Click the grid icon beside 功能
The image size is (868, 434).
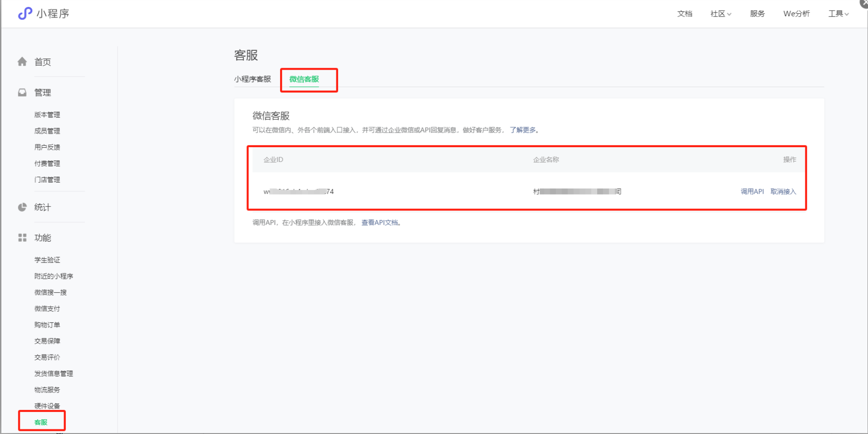point(22,238)
